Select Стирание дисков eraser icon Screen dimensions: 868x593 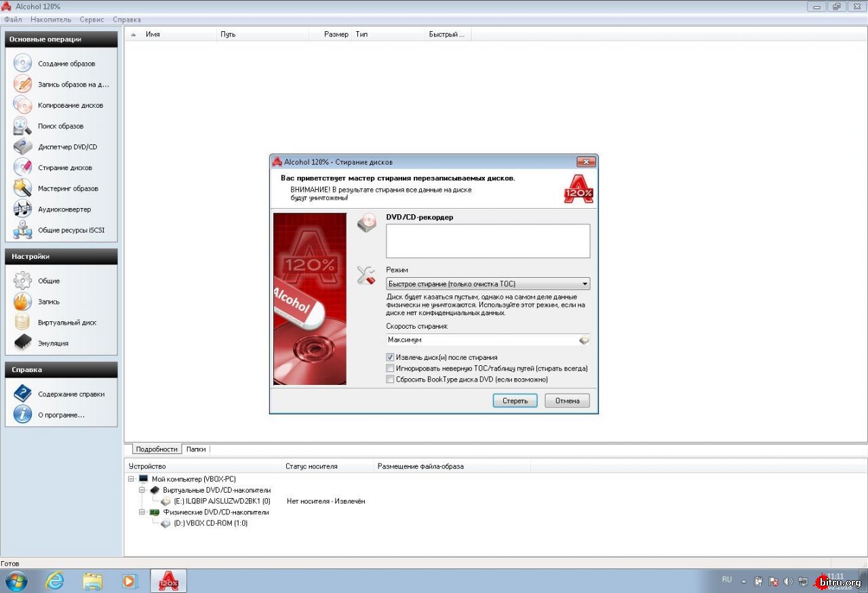pyautogui.click(x=22, y=167)
